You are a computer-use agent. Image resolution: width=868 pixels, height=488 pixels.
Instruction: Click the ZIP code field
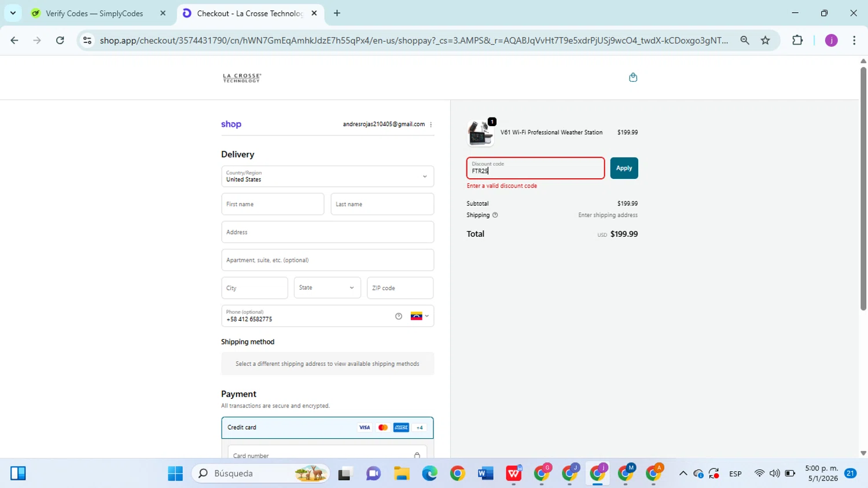(x=400, y=288)
